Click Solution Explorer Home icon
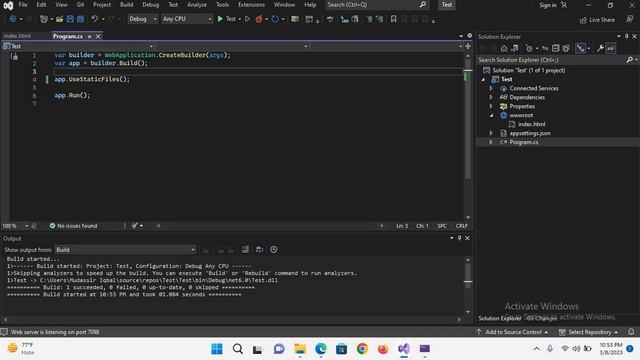Image resolution: width=640 pixels, height=360 pixels. (504, 49)
